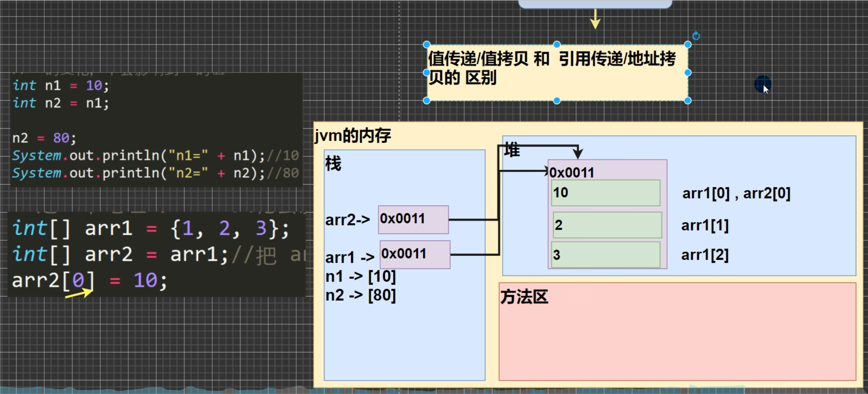Image resolution: width=868 pixels, height=394 pixels.
Task: Click the '栈' stack label
Action: click(x=333, y=164)
